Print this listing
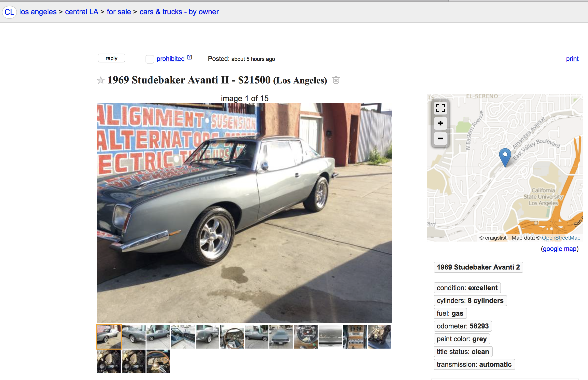The height and width of the screenshot is (380, 588). pyautogui.click(x=572, y=59)
